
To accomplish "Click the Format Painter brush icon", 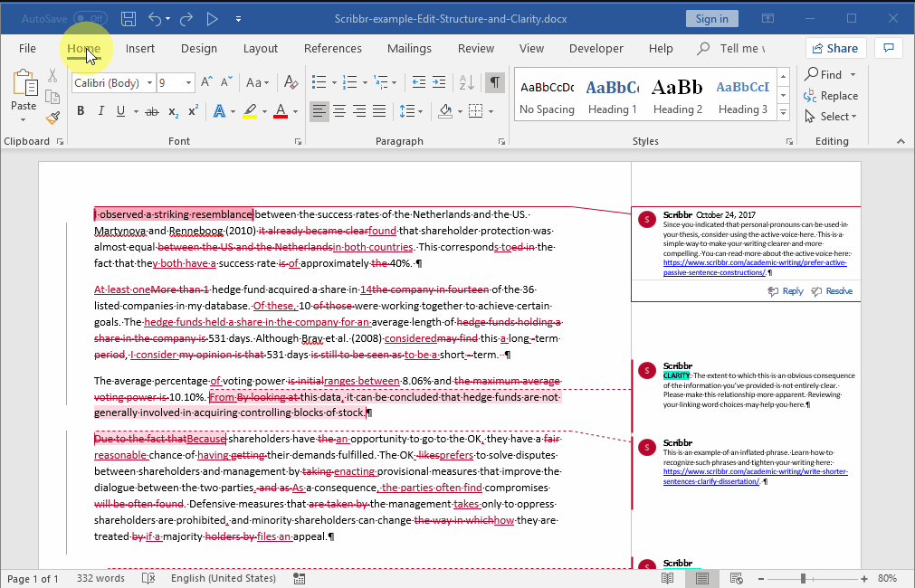I will (x=52, y=118).
